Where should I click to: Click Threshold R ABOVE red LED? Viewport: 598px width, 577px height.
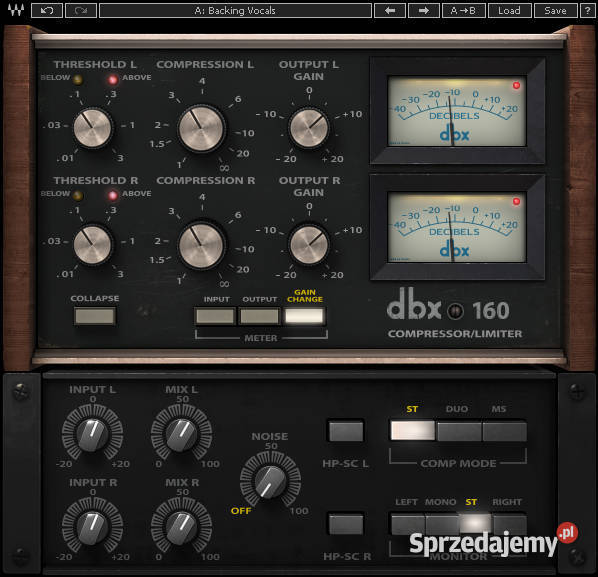click(x=113, y=196)
